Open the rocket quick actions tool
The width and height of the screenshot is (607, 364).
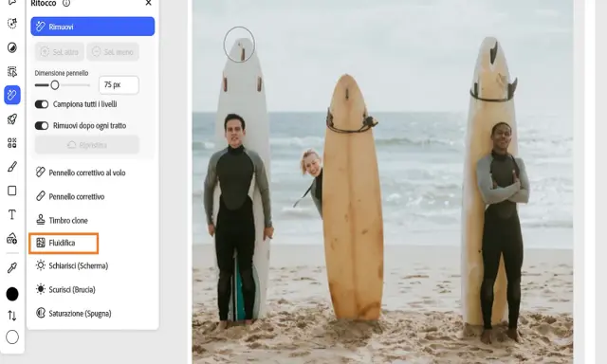tap(12, 119)
